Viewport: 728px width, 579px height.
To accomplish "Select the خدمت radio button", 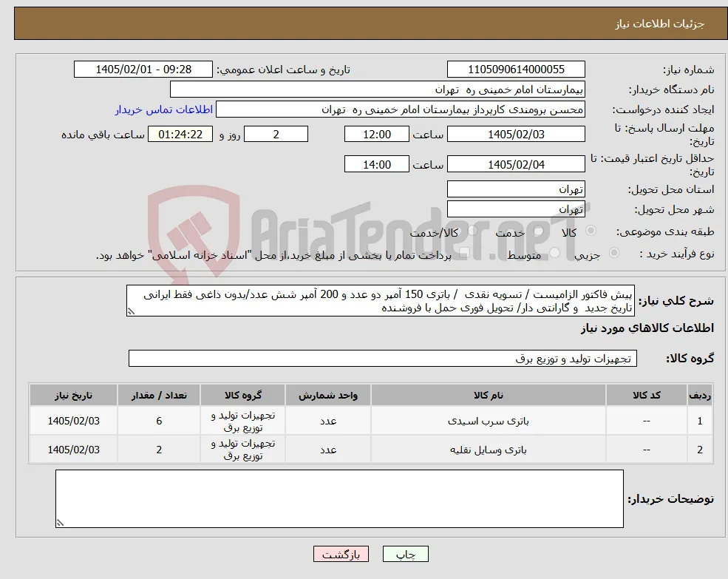I will 538,231.
